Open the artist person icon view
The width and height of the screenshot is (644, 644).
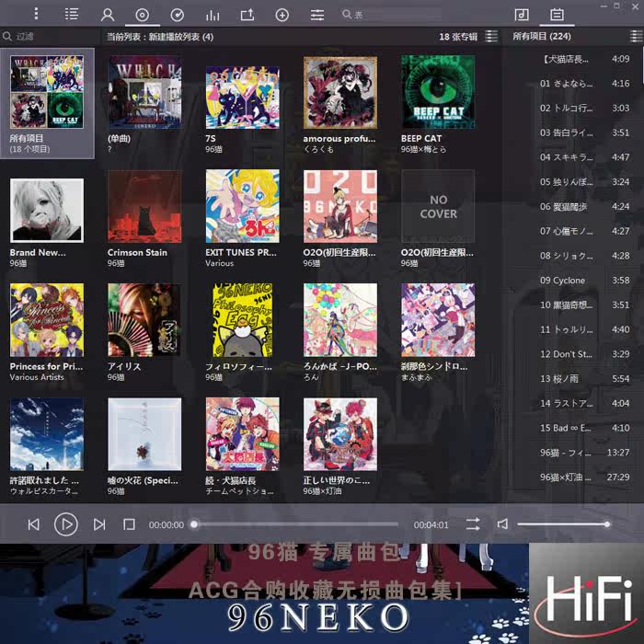coord(108,15)
